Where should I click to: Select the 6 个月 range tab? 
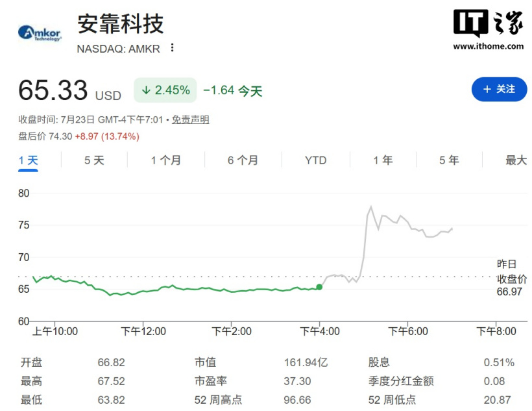(x=243, y=160)
